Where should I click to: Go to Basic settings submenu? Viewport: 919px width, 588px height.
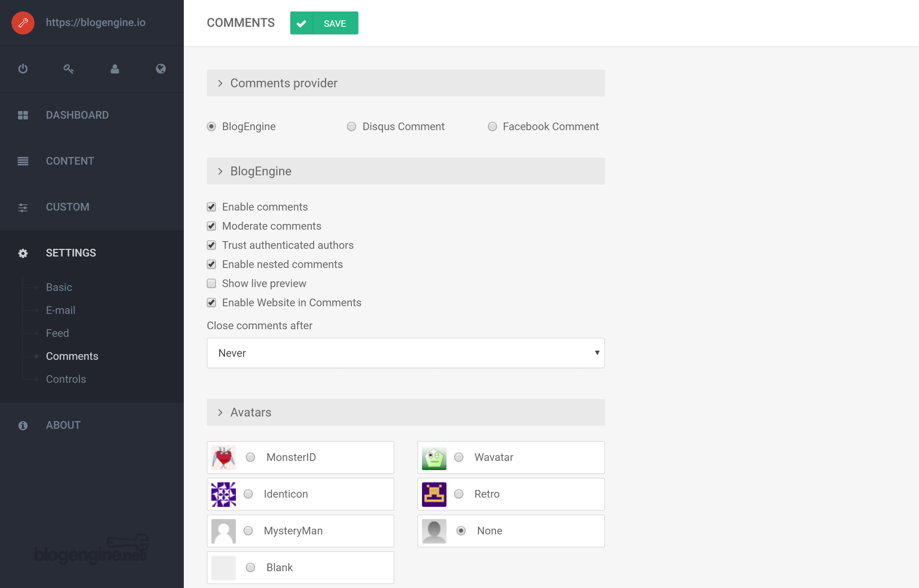pos(59,287)
